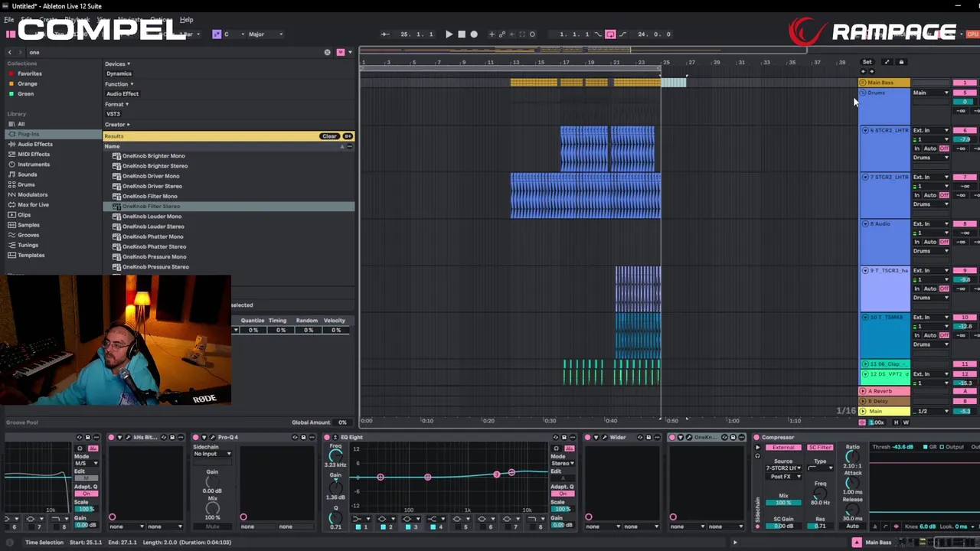This screenshot has height=551, width=980.
Task: Collapse the Format filter group
Action: [x=116, y=104]
